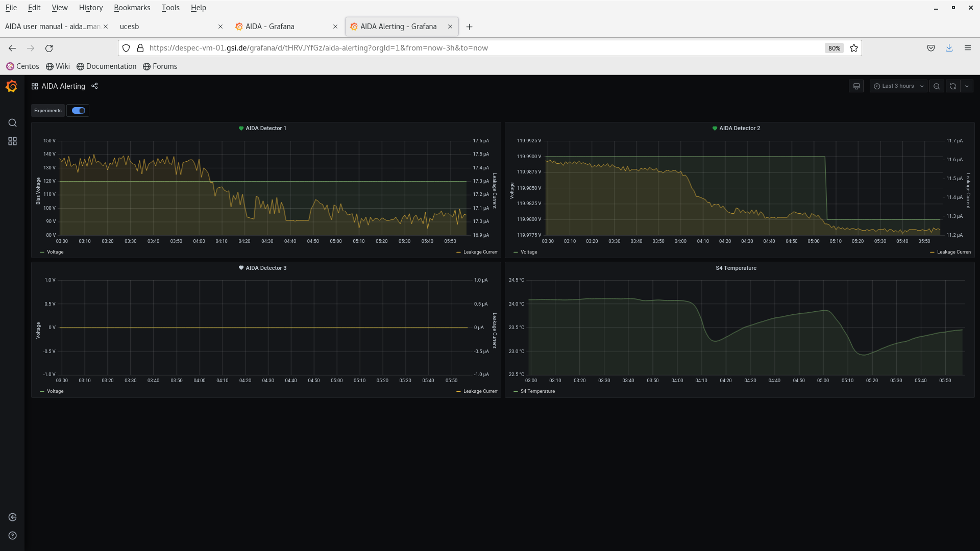The width and height of the screenshot is (980, 551).
Task: Click the site security padlock icon
Action: point(140,48)
